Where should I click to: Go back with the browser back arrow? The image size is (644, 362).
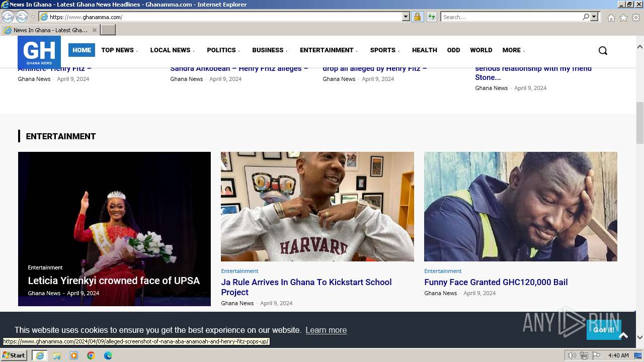click(x=8, y=17)
